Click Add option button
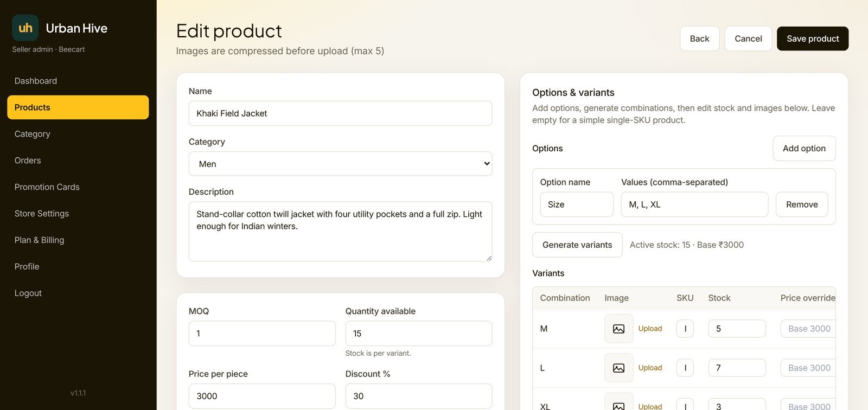Image resolution: width=868 pixels, height=410 pixels. [804, 148]
